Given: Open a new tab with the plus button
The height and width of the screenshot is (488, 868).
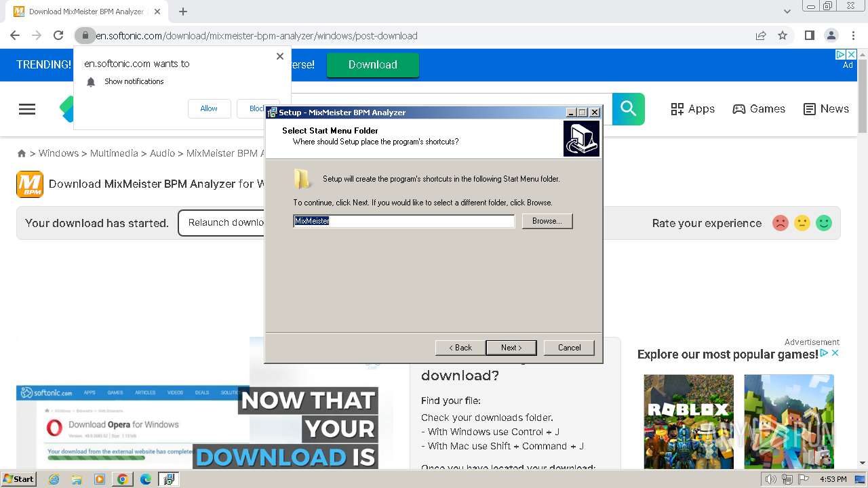Looking at the screenshot, I should [x=183, y=12].
